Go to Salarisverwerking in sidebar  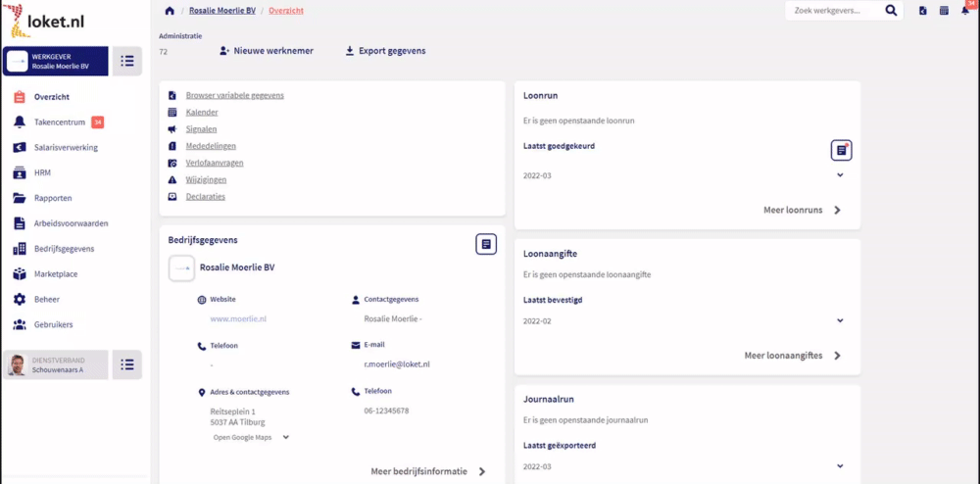[x=66, y=148]
